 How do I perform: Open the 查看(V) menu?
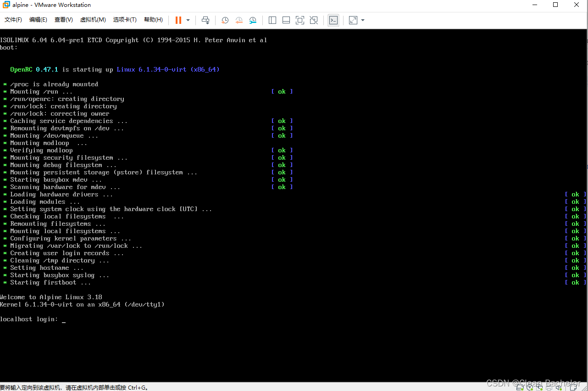64,20
